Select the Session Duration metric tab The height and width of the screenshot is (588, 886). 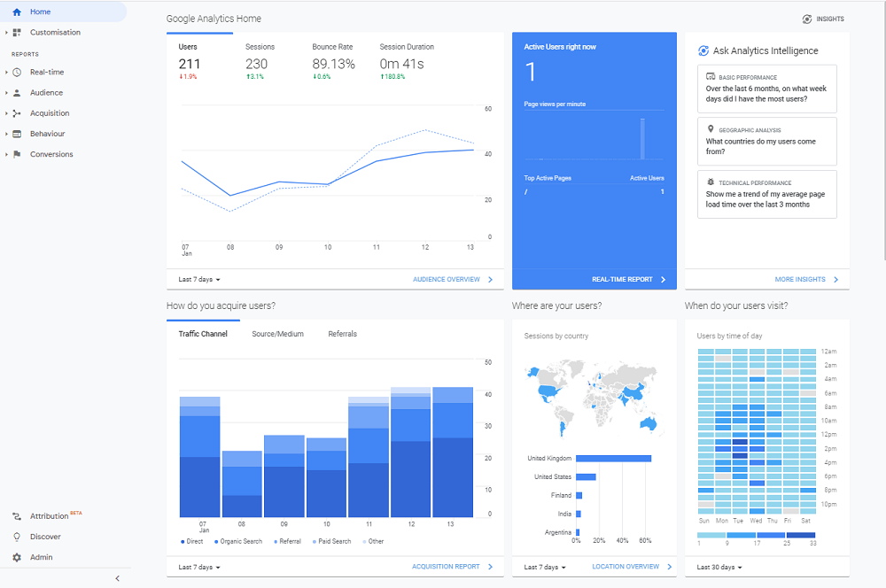(x=407, y=61)
